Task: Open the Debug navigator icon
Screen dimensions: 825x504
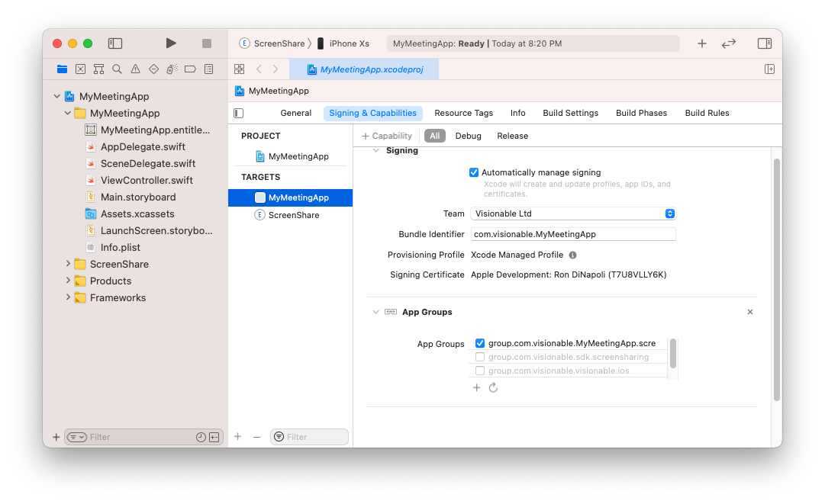Action: (172, 69)
